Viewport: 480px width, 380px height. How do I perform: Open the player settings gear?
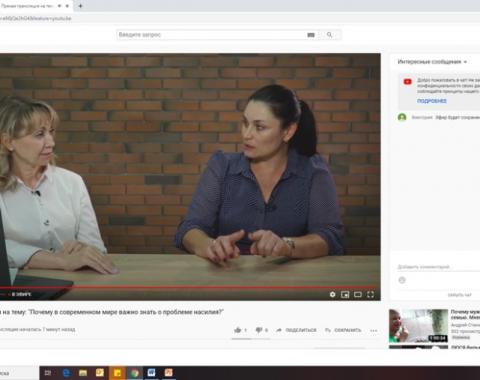(x=332, y=295)
